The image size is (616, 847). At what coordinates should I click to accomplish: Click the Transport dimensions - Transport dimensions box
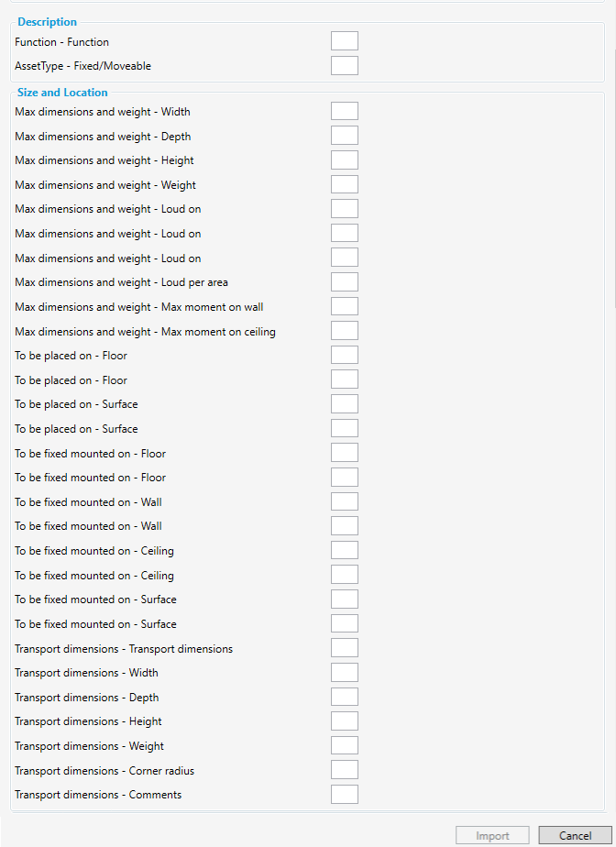coord(345,649)
